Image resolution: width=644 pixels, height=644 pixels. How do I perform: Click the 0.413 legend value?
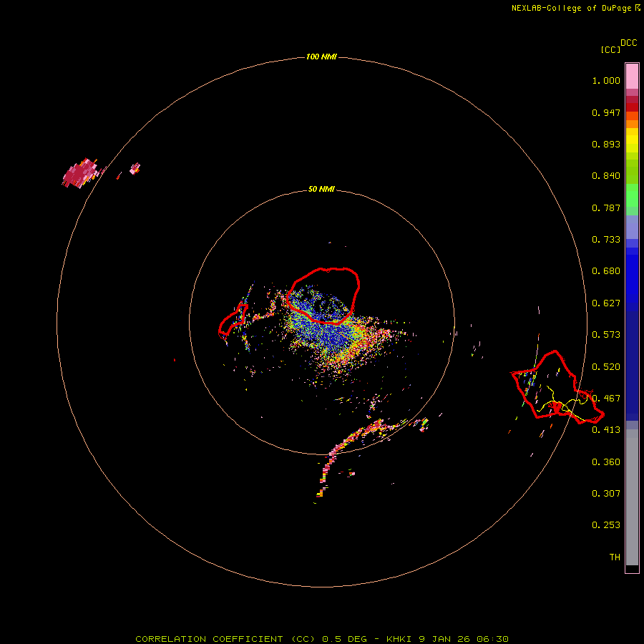click(606, 430)
